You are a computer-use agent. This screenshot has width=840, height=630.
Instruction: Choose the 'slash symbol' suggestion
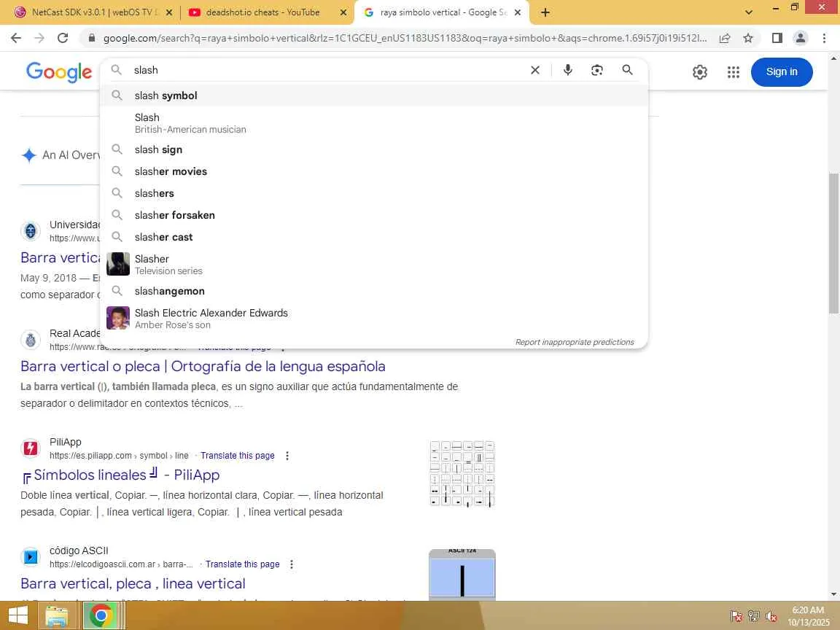[x=374, y=96]
